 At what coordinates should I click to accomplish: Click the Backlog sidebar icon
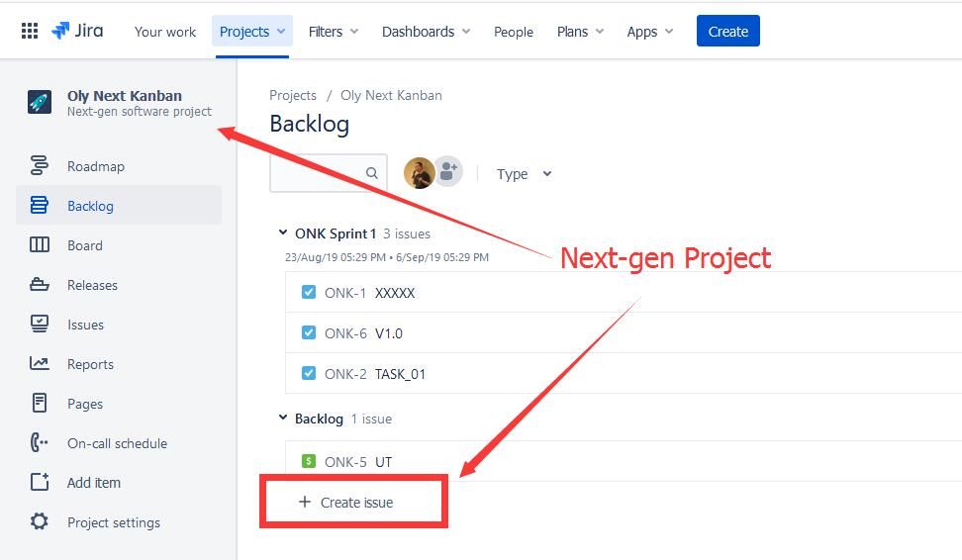point(40,206)
